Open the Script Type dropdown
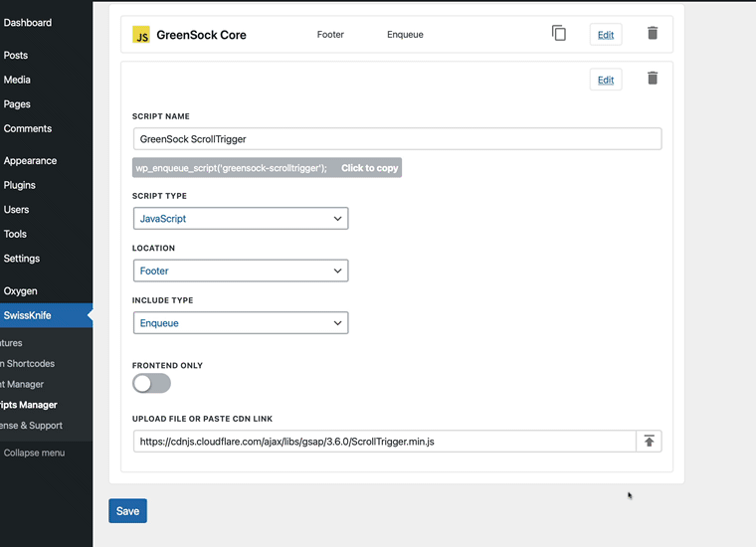 [x=241, y=219]
